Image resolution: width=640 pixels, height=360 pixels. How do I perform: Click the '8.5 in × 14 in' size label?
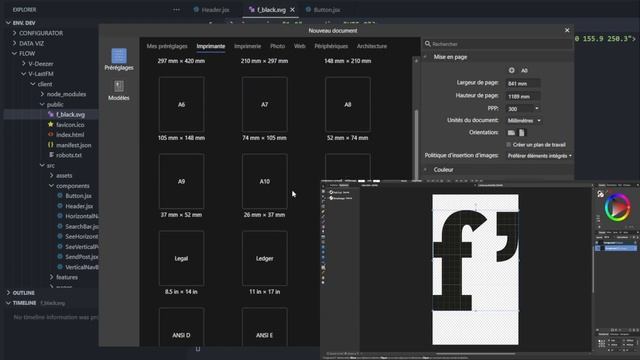pyautogui.click(x=181, y=292)
